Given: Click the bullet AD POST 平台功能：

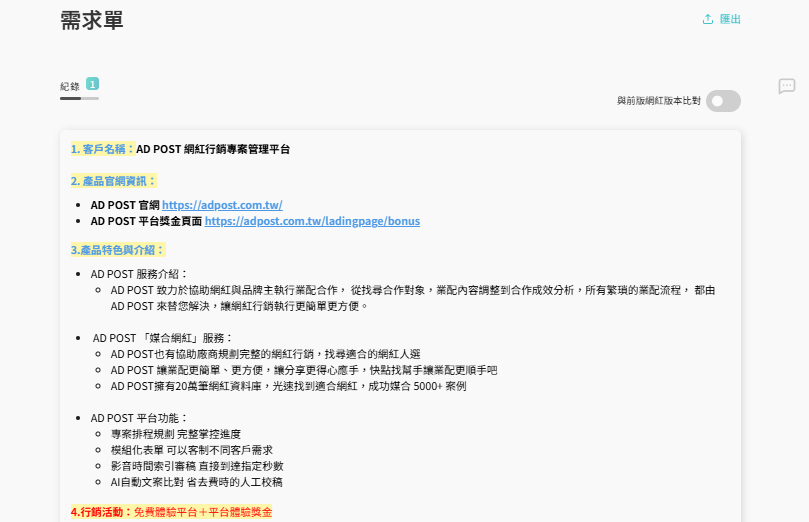Looking at the screenshot, I should (139, 418).
